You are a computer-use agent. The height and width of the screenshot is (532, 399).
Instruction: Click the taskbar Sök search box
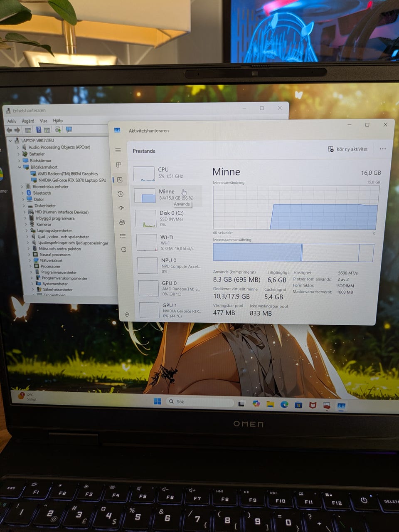[x=200, y=401]
